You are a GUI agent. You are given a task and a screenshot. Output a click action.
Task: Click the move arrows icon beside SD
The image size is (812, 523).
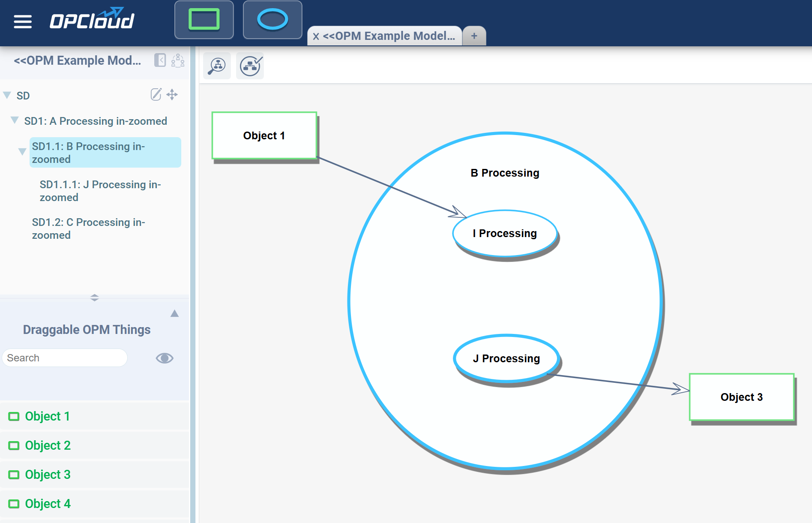[x=172, y=94]
